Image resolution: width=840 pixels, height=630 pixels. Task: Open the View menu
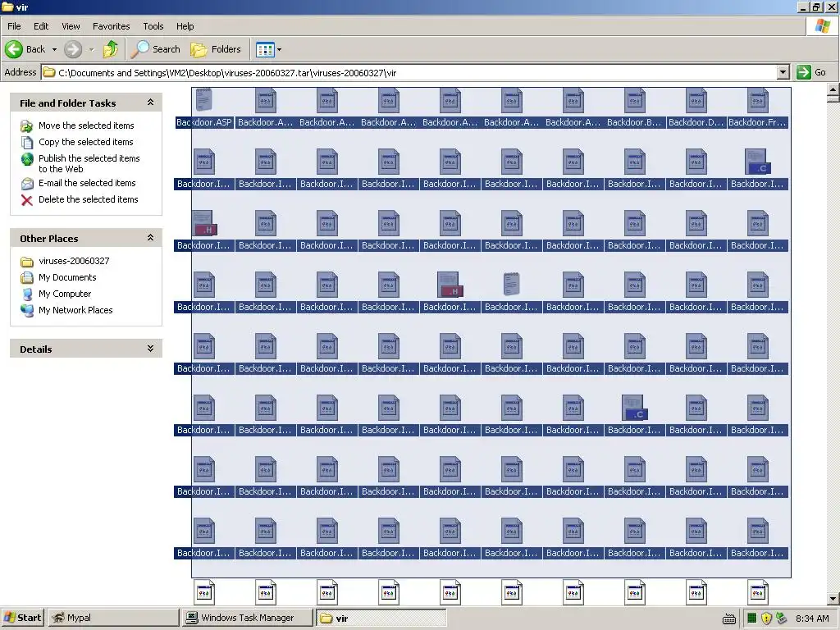[x=71, y=26]
